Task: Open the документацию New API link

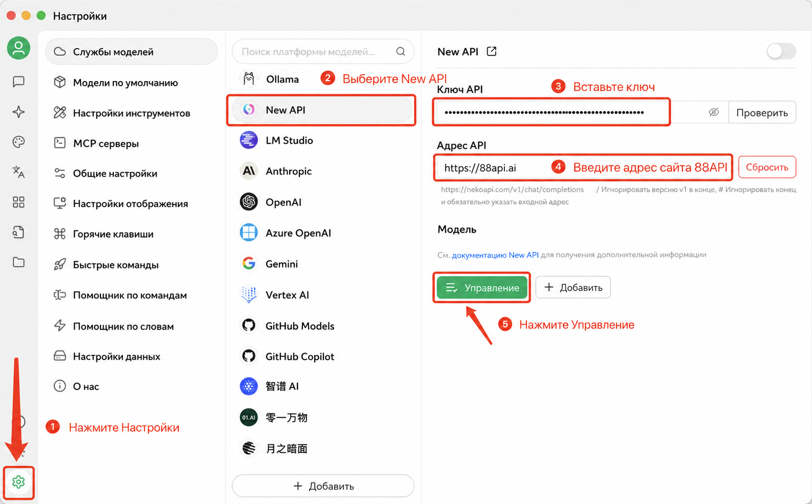Action: tap(495, 255)
